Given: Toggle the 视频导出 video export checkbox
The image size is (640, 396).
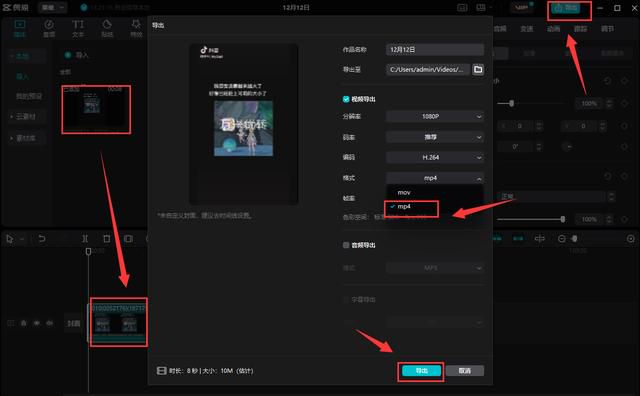Looking at the screenshot, I should 346,99.
